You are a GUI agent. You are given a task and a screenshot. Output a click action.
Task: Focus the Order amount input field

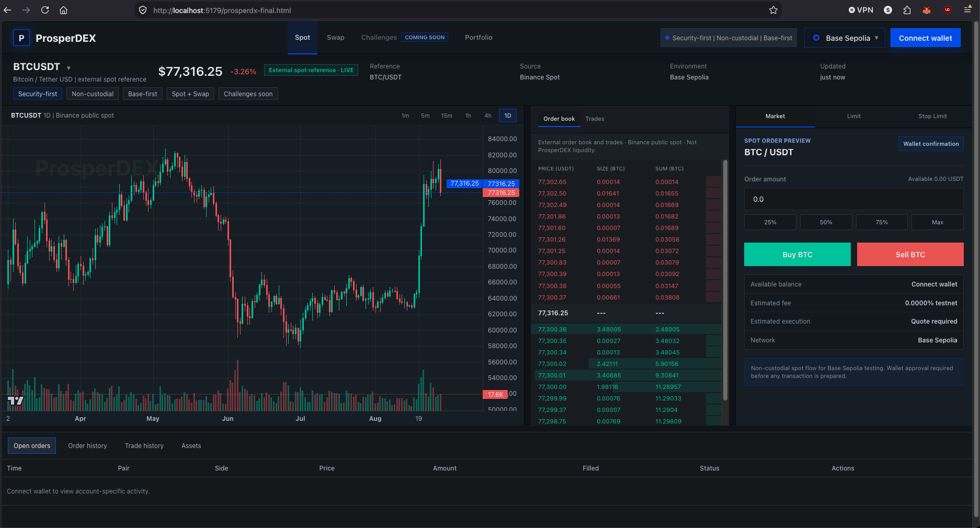point(854,199)
